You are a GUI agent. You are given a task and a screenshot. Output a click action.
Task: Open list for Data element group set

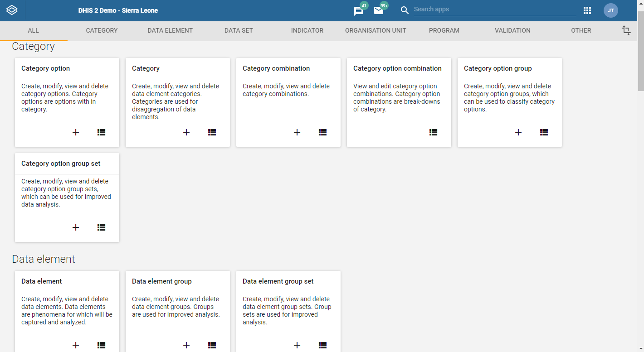pos(322,345)
